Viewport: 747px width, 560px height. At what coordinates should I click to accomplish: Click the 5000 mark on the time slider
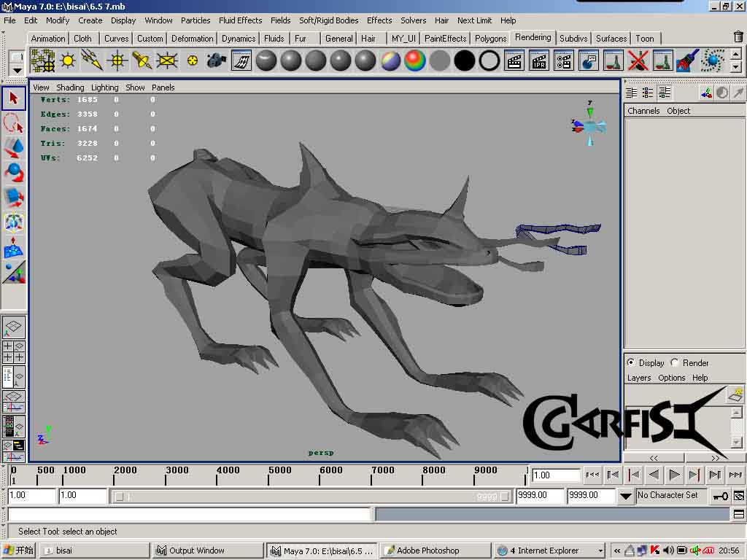coord(279,470)
